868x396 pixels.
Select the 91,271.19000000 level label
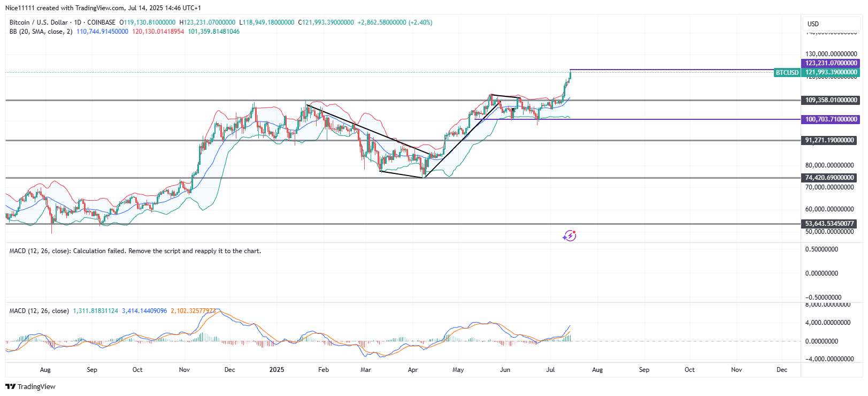point(829,140)
